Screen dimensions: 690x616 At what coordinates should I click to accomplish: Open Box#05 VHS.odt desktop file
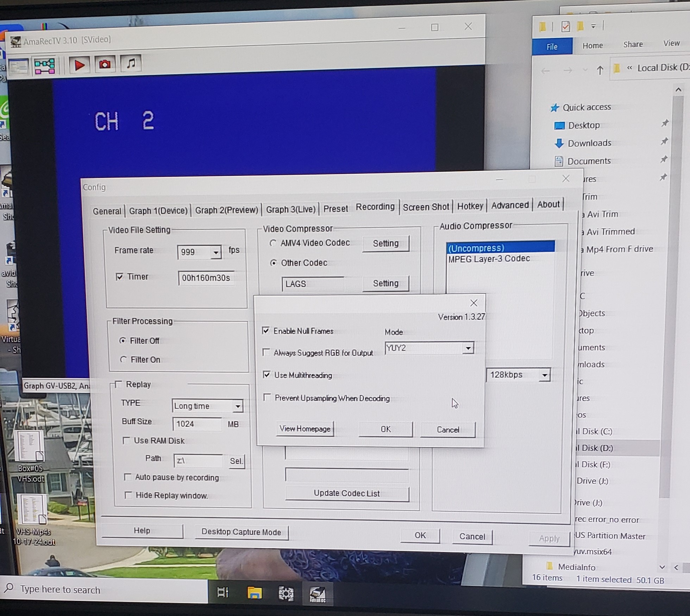pyautogui.click(x=31, y=457)
